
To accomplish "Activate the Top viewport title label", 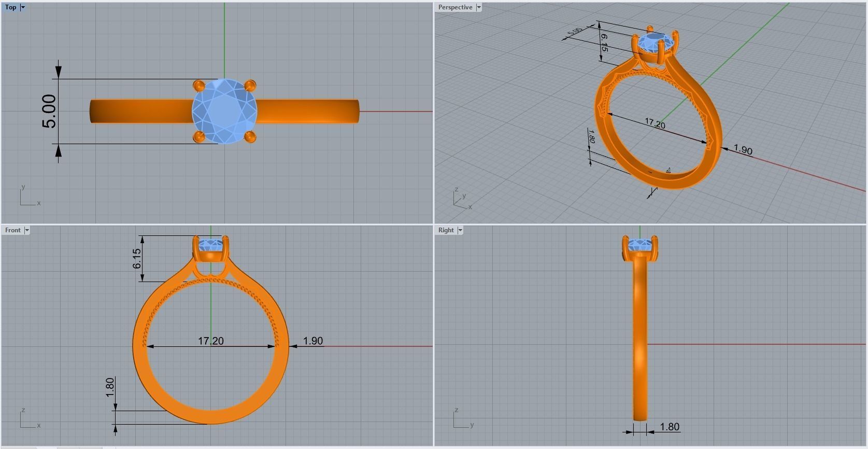I will coord(11,7).
